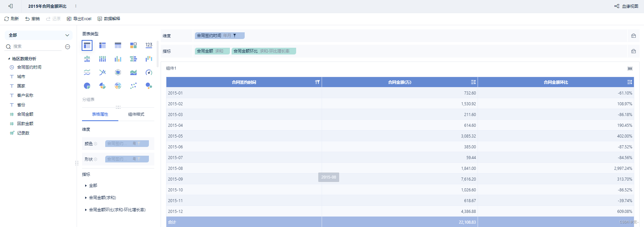Image resolution: width=644 pixels, height=227 pixels.
Task: Switch to the 表格属性 tab
Action: tap(100, 114)
